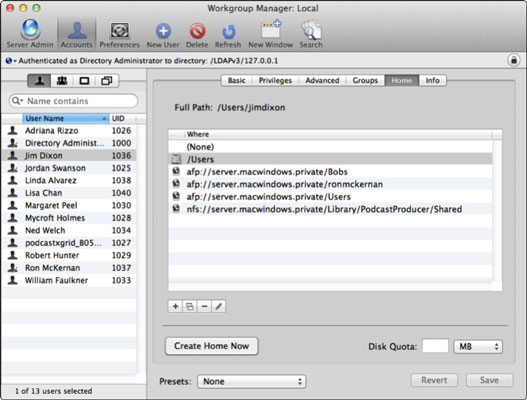Click the Revert button
527x400 pixels.
point(434,380)
